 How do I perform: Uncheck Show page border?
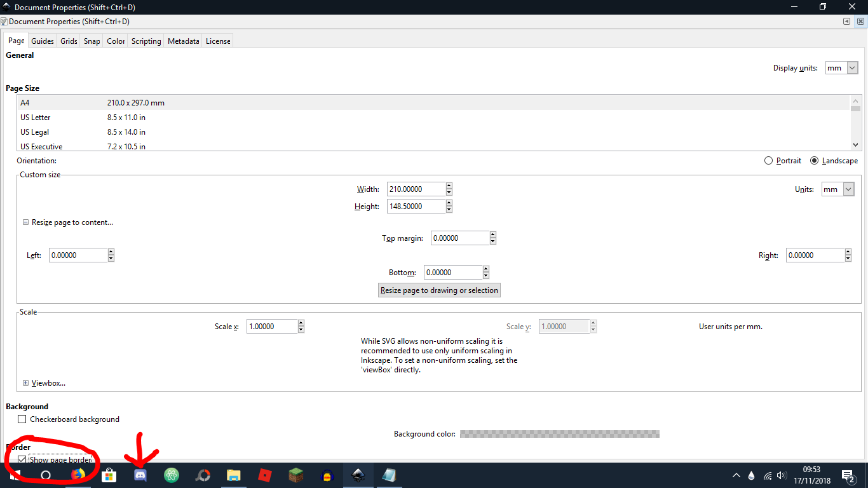pos(22,459)
